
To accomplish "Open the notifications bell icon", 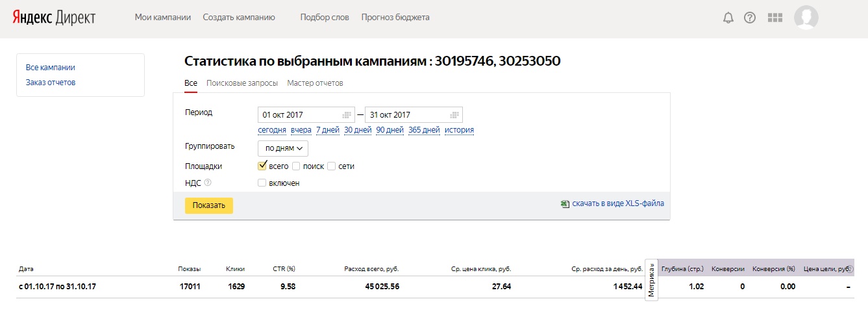I will [x=728, y=18].
